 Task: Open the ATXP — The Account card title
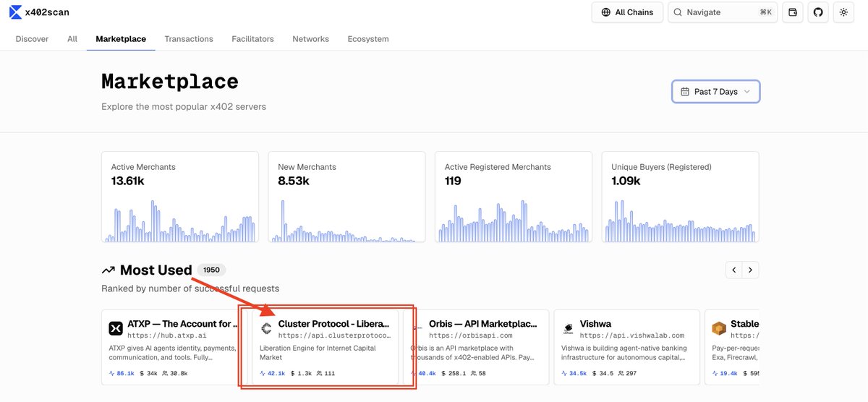pyautogui.click(x=182, y=324)
